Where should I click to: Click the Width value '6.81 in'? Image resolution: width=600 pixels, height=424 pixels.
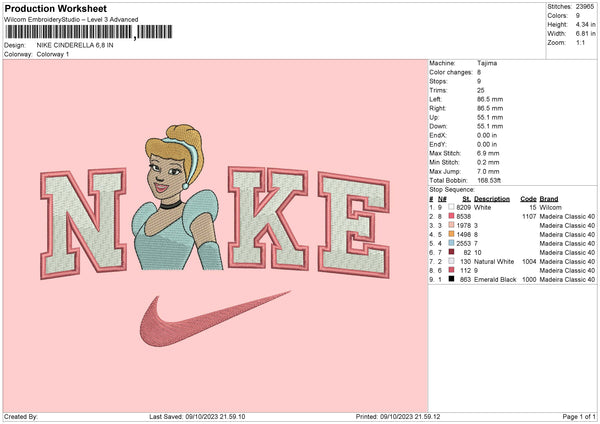(x=585, y=34)
